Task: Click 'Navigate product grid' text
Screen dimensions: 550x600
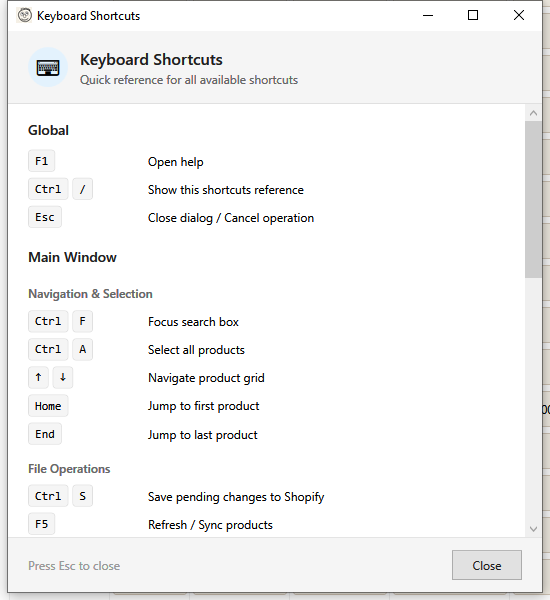Action: pyautogui.click(x=206, y=378)
